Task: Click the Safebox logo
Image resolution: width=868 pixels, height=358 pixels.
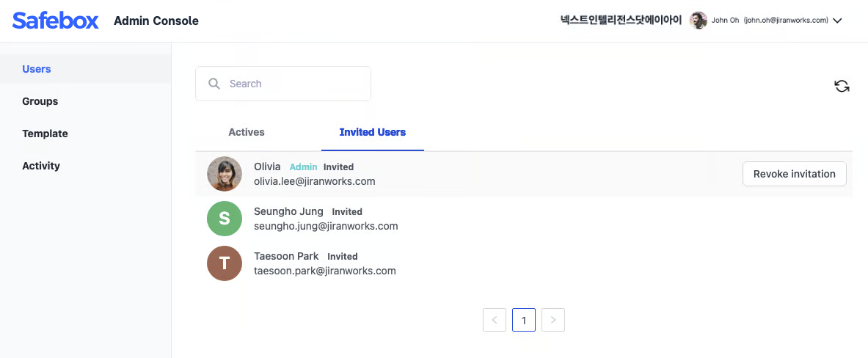Action: click(56, 21)
